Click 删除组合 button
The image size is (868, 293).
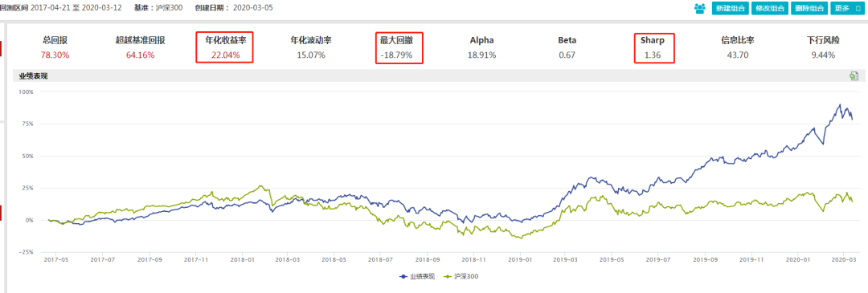[810, 8]
